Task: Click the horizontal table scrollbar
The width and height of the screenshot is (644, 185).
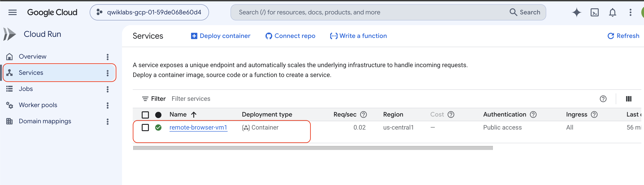Action: coord(313,148)
